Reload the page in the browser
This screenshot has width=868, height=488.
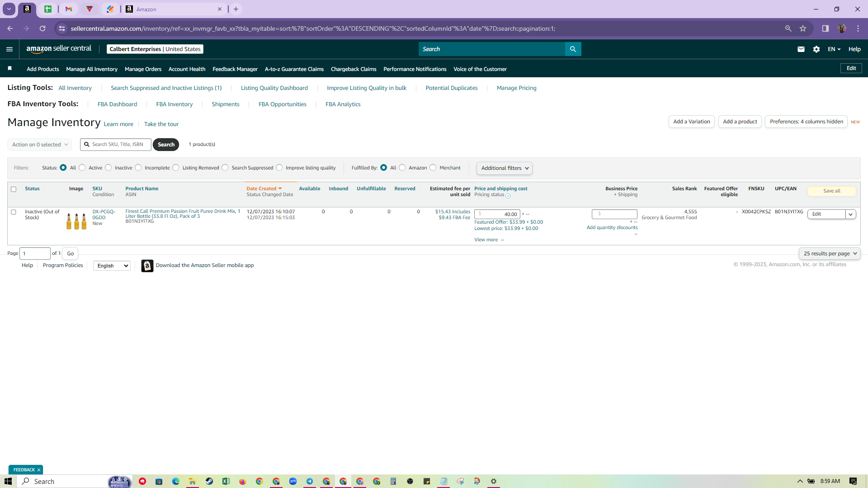(x=42, y=28)
